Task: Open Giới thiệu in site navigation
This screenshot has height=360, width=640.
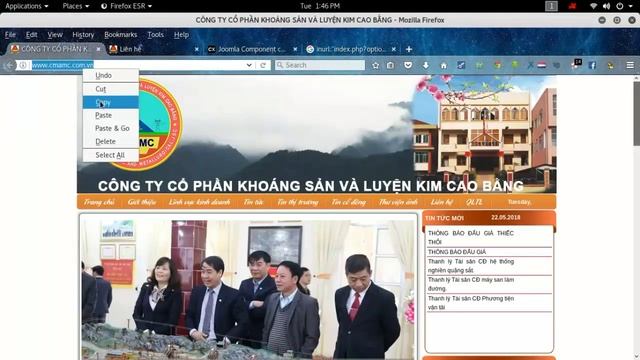Action: (142, 202)
